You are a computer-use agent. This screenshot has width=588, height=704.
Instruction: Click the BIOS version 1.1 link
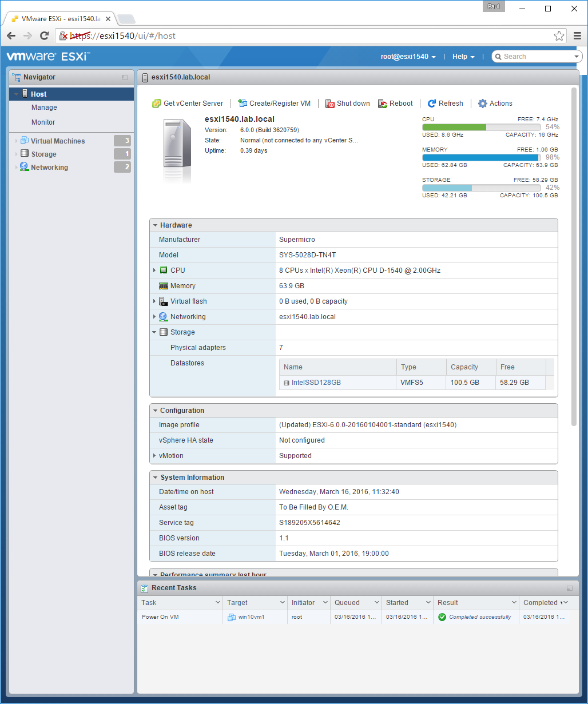coord(284,538)
